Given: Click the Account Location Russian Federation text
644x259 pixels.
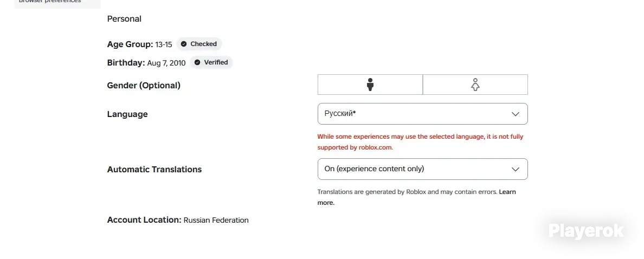Looking at the screenshot, I should [216, 220].
